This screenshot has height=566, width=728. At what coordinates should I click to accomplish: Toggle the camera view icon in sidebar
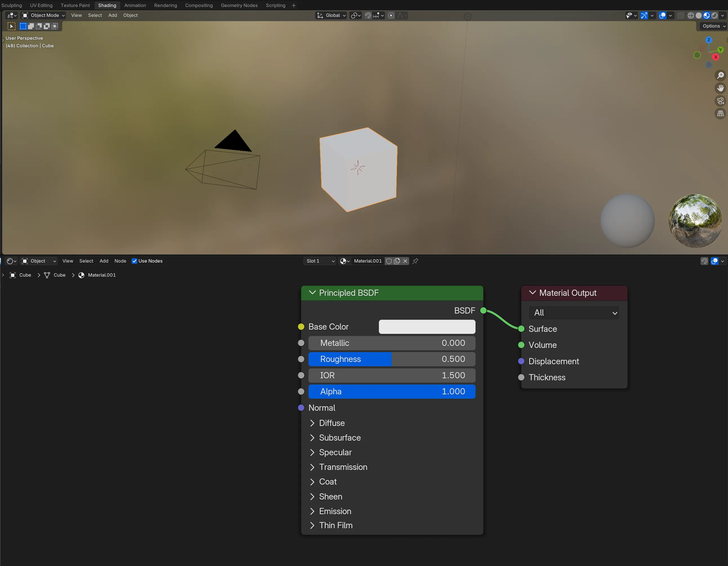(x=720, y=100)
